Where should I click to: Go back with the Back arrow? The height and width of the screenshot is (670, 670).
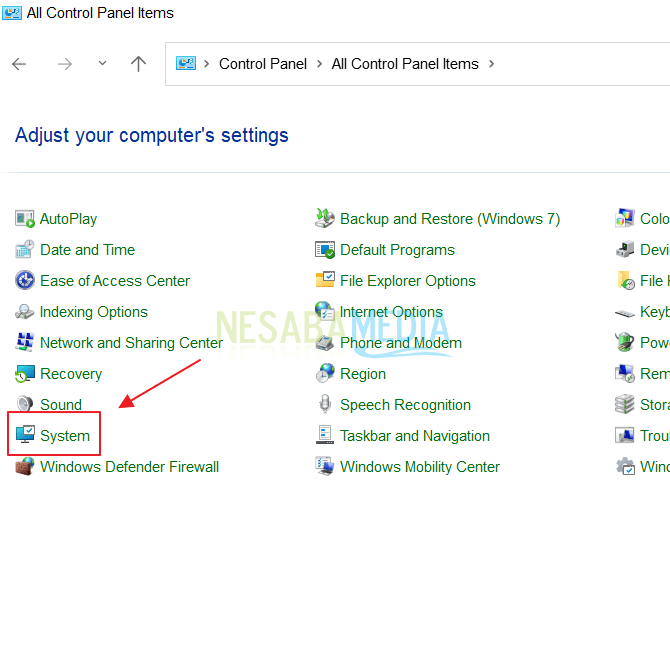coord(19,64)
